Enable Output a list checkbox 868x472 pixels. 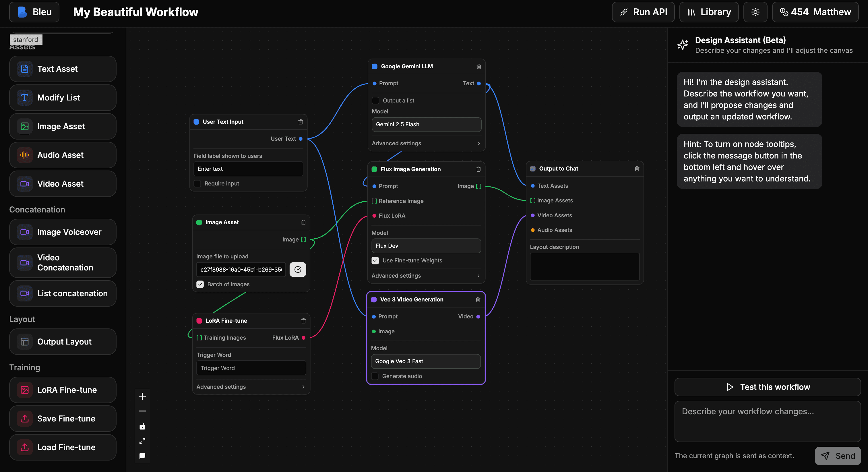375,100
